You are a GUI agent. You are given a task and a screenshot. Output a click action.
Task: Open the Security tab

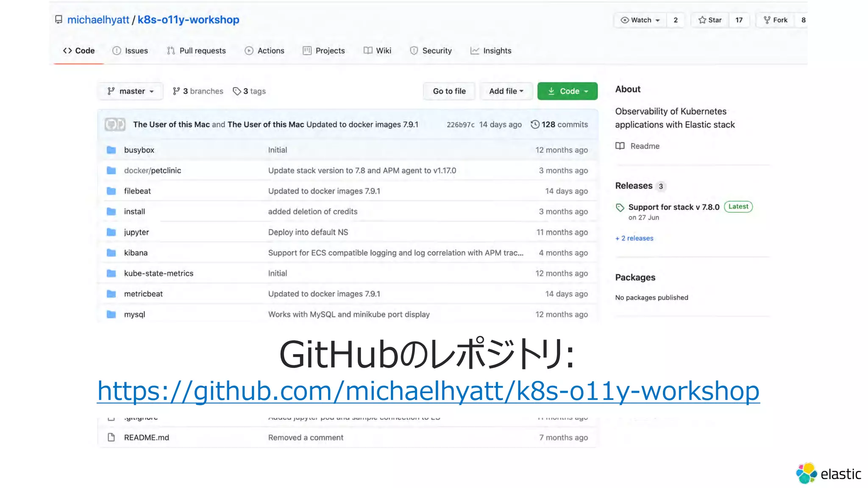pyautogui.click(x=431, y=50)
